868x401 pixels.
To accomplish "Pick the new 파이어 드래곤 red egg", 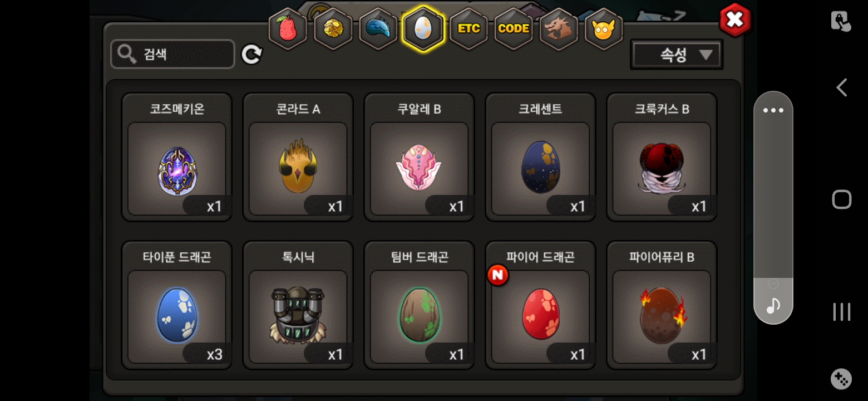I will point(541,305).
